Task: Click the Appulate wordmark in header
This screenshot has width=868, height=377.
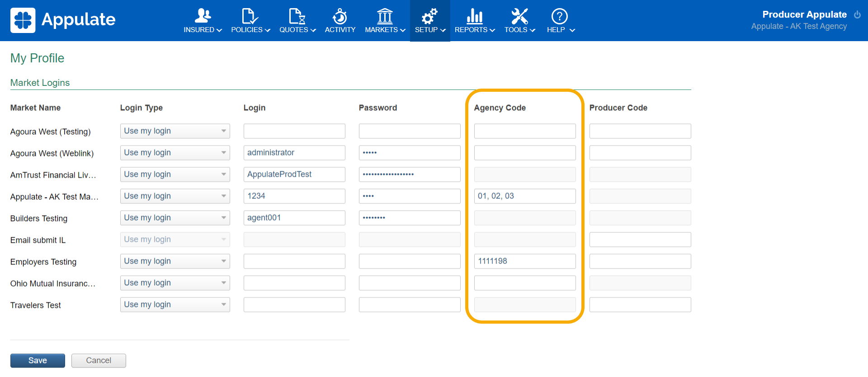Action: (x=79, y=19)
